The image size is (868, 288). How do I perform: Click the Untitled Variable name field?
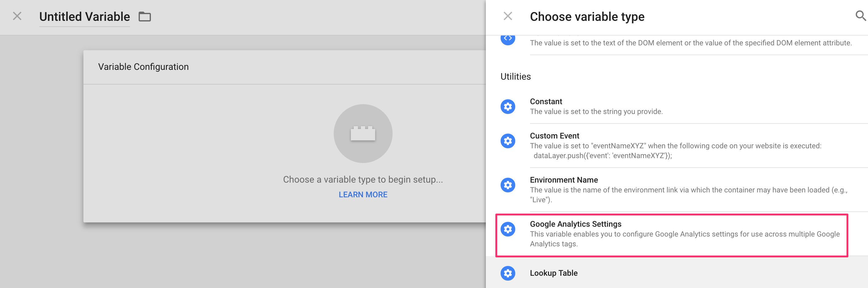coord(84,17)
